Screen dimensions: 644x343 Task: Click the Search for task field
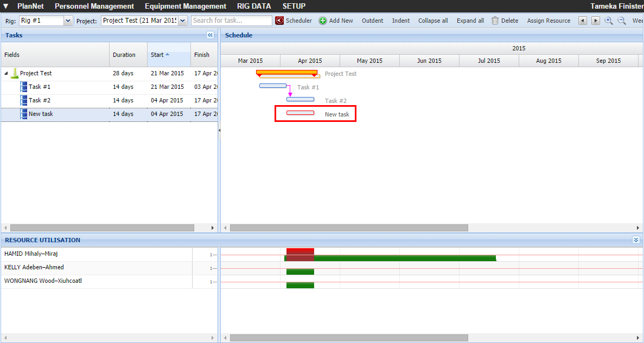coord(232,21)
